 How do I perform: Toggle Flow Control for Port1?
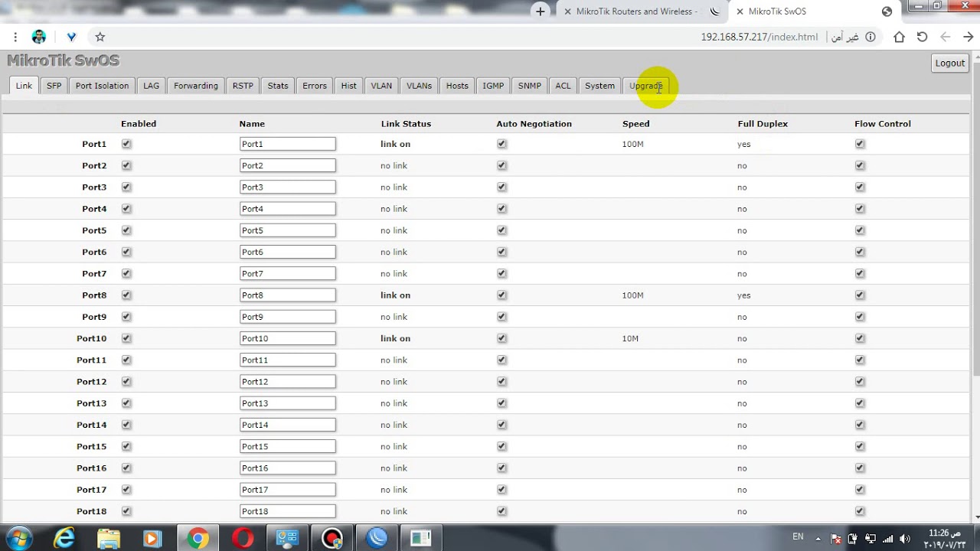860,144
